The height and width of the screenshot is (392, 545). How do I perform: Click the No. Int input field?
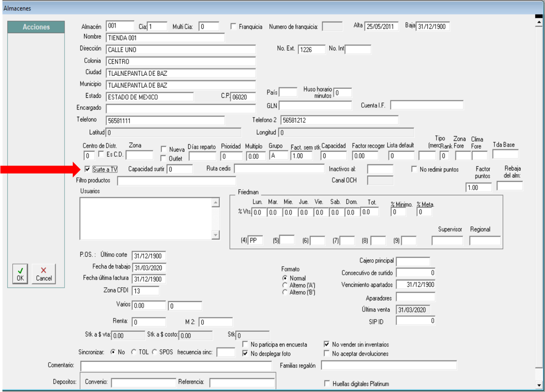click(358, 49)
